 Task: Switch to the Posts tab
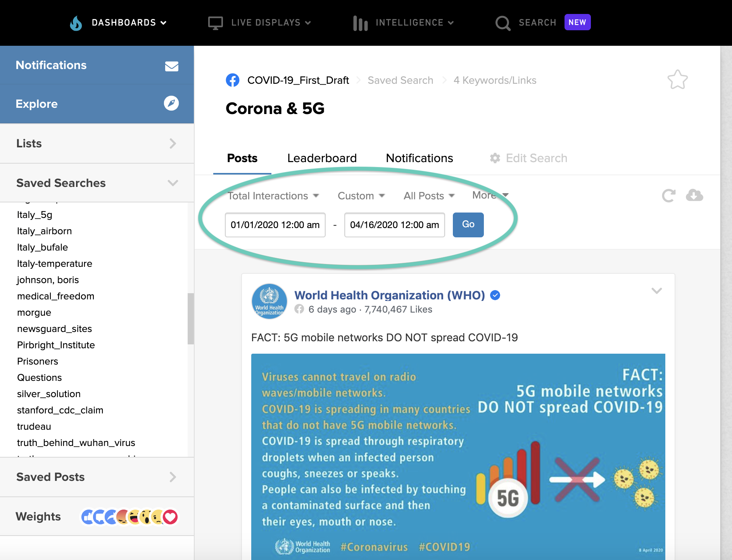pos(242,158)
